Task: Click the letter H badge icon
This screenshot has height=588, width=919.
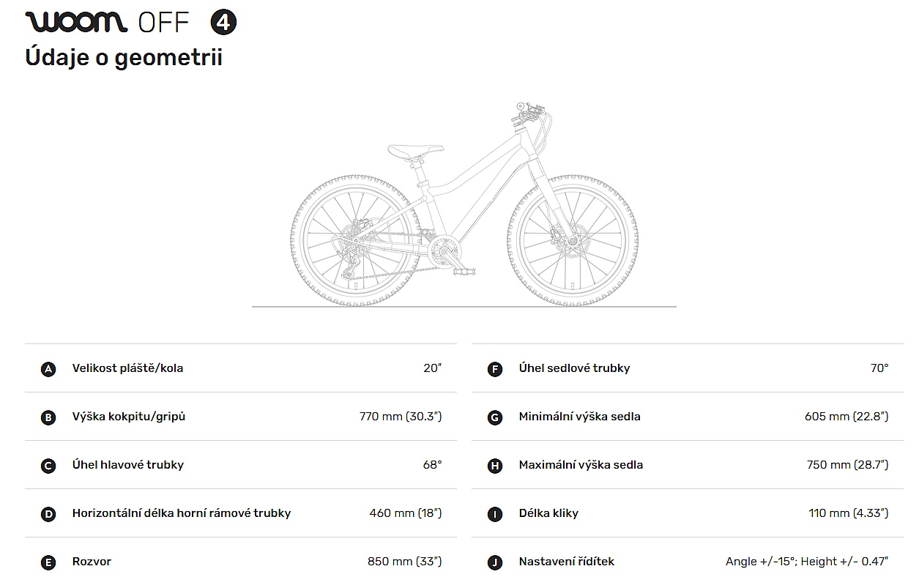Action: pyautogui.click(x=495, y=466)
